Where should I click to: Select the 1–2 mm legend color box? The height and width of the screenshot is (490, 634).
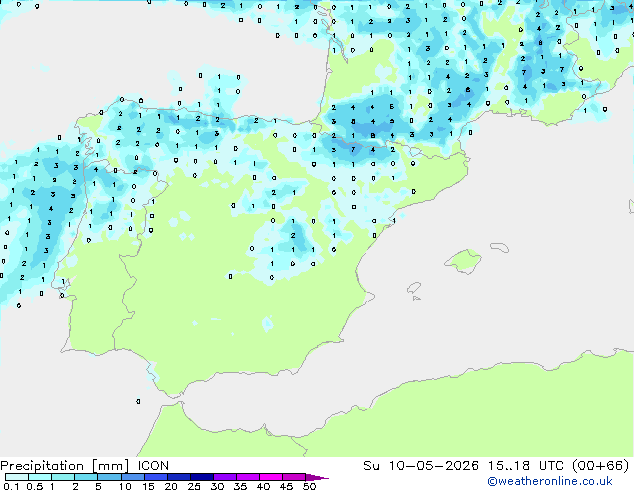[x=63, y=477]
